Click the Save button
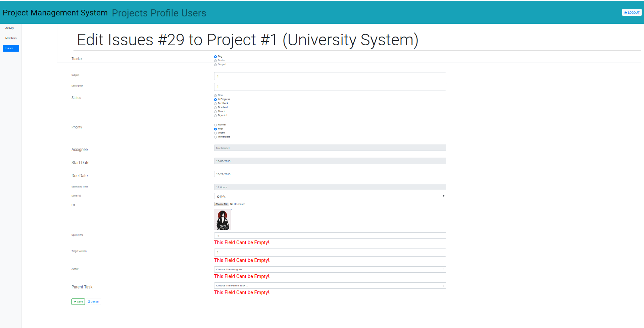 78,302
